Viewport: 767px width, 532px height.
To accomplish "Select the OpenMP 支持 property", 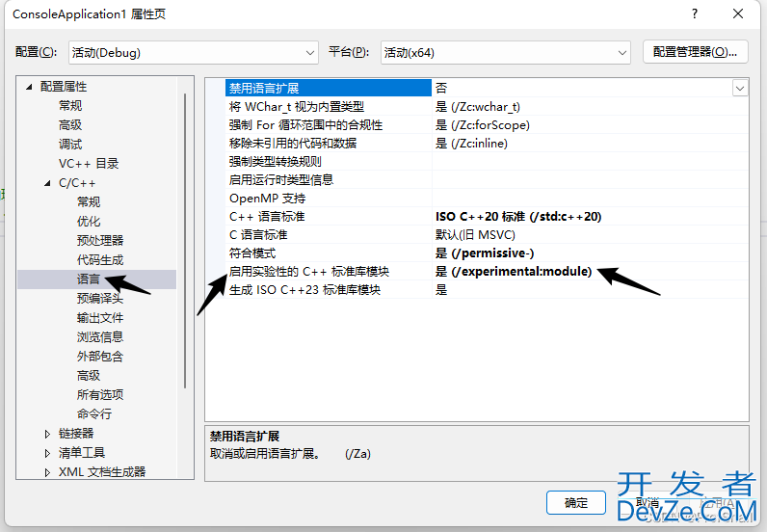I will [x=268, y=199].
